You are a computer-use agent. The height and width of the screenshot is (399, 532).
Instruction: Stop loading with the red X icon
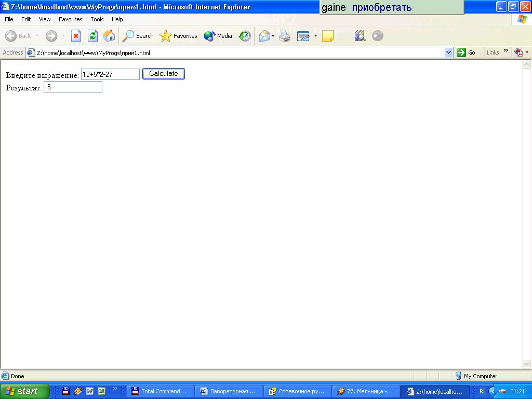pos(76,36)
